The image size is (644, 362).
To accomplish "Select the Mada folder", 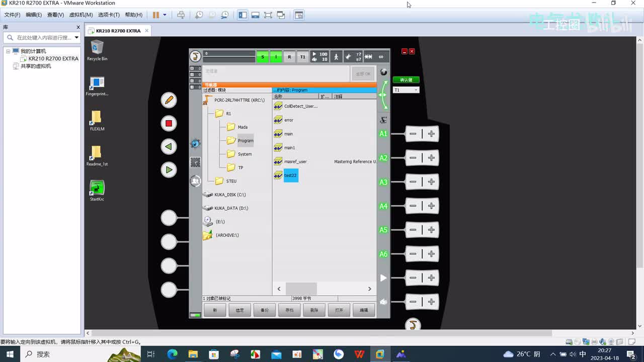I will [x=237, y=127].
